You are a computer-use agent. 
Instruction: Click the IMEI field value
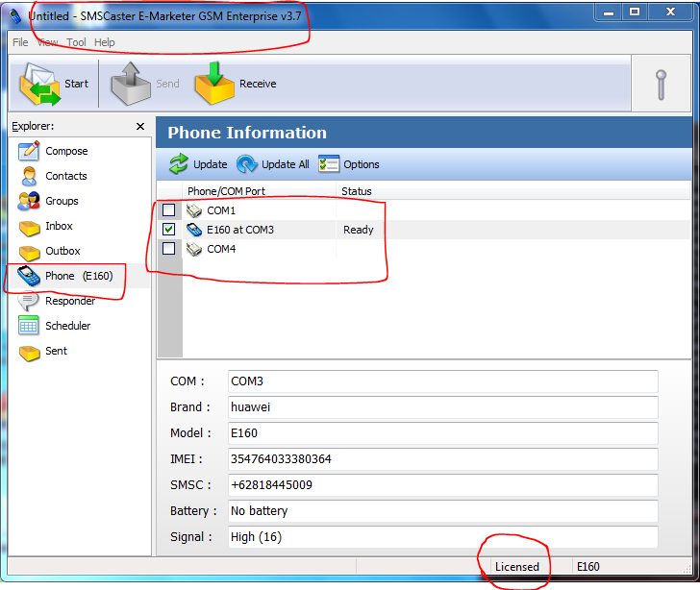click(443, 459)
